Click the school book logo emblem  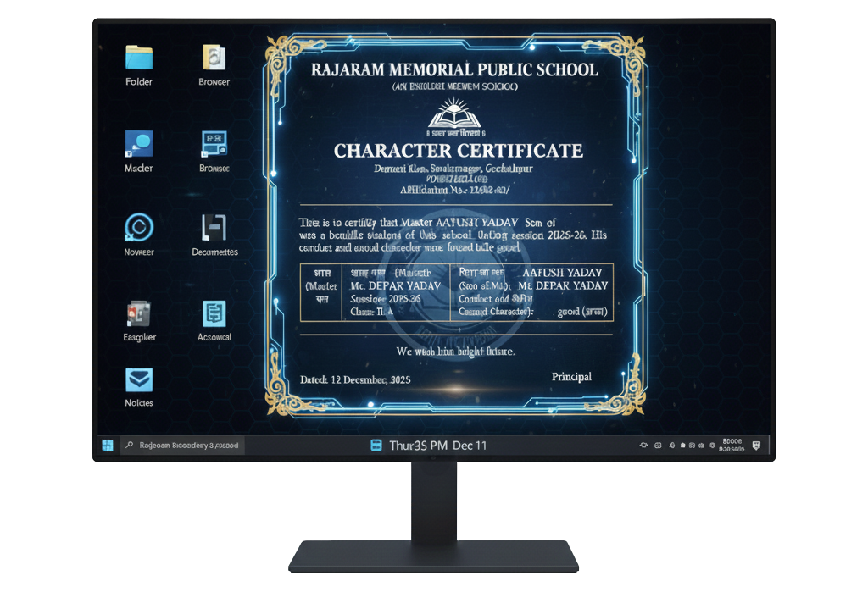[454, 113]
